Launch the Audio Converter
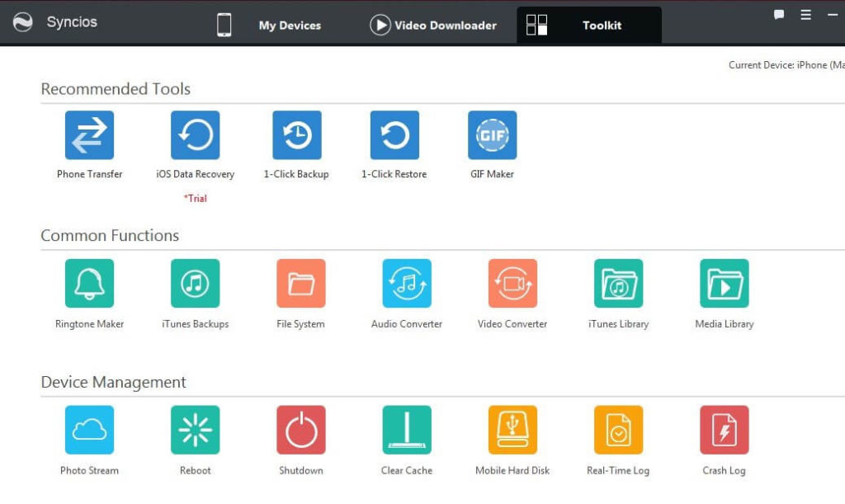 406,283
